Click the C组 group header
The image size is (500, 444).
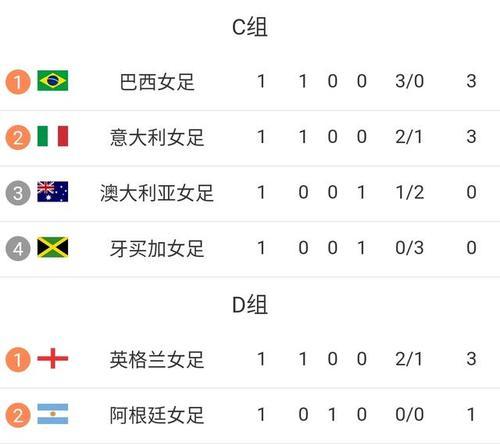tap(250, 27)
